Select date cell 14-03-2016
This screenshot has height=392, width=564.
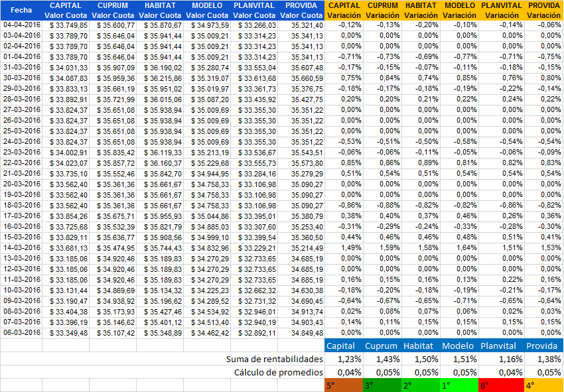point(21,248)
